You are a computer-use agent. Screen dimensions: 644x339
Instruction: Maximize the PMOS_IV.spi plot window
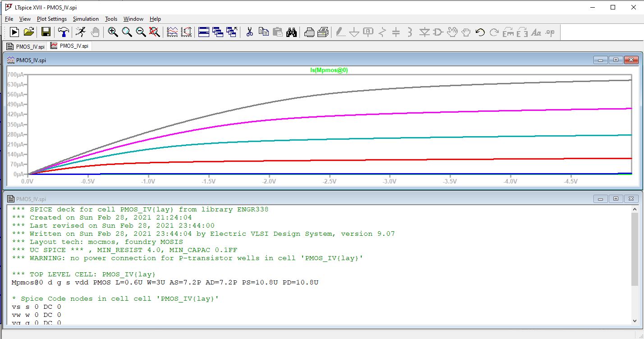click(x=616, y=60)
